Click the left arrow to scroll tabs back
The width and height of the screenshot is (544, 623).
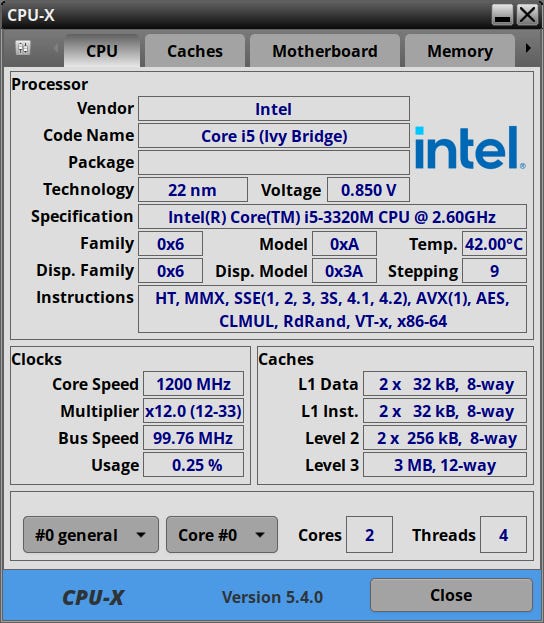click(55, 48)
